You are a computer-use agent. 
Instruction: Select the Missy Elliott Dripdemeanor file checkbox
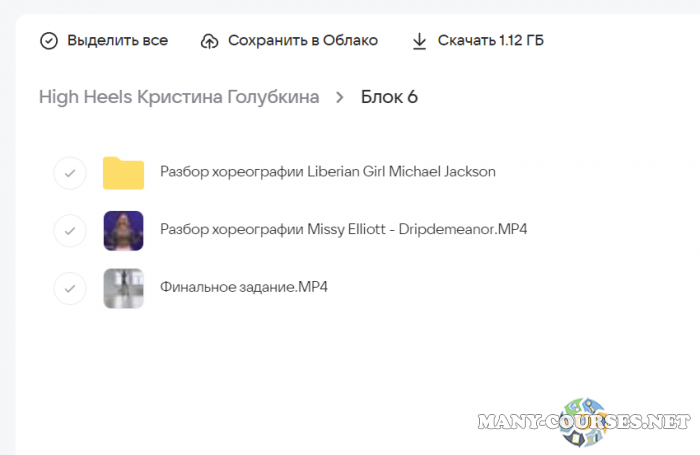[x=69, y=230]
